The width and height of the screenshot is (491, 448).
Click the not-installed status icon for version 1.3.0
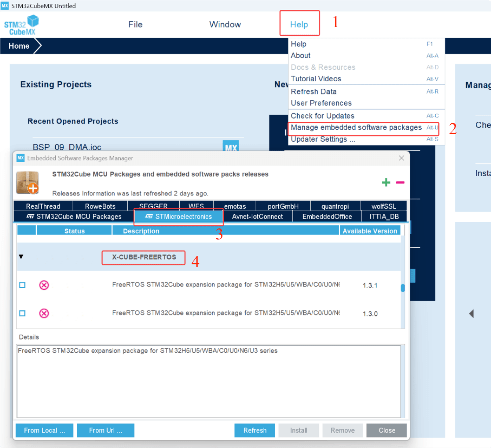click(44, 313)
